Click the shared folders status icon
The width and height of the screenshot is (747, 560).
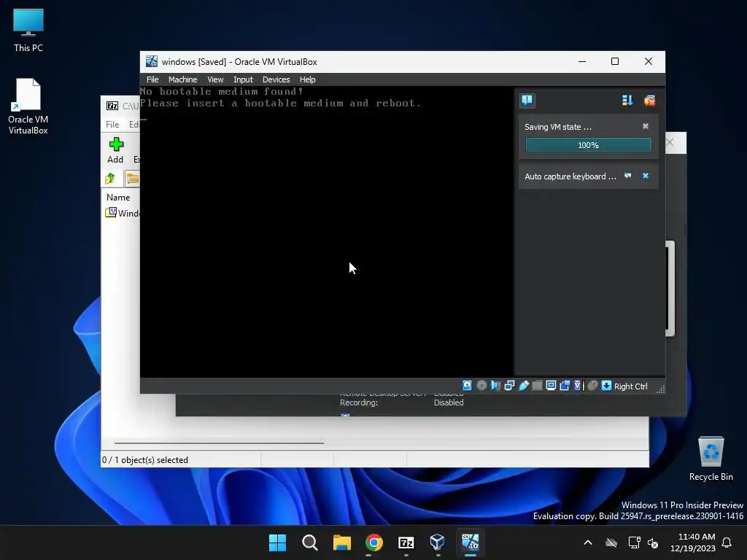[537, 386]
